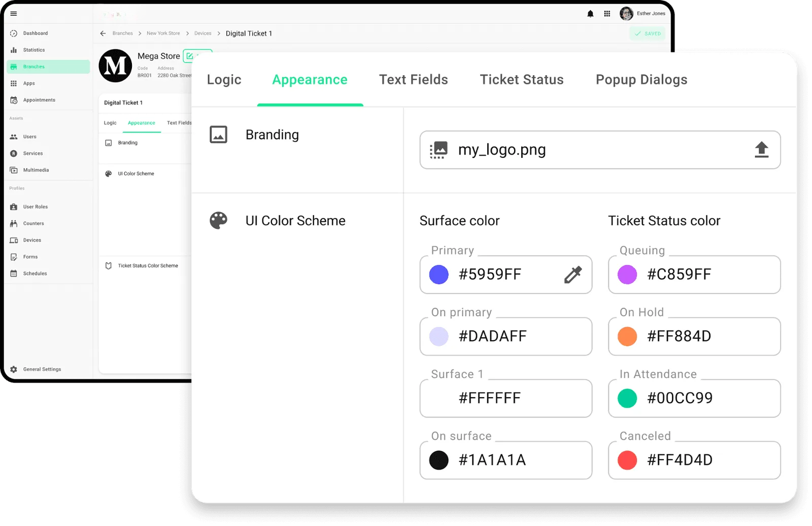Click the back arrow in breadcrumb
The width and height of the screenshot is (812, 526).
103,34
